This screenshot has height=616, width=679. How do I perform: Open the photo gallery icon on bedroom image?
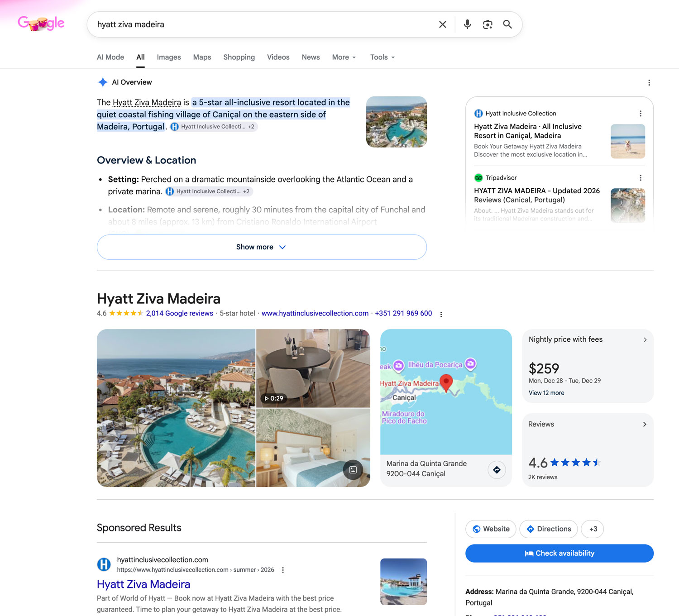(353, 470)
